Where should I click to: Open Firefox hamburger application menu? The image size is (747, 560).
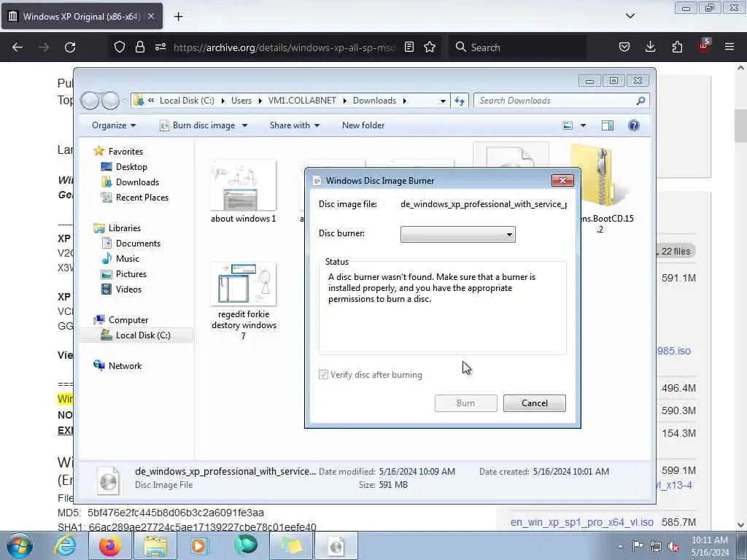coord(729,47)
